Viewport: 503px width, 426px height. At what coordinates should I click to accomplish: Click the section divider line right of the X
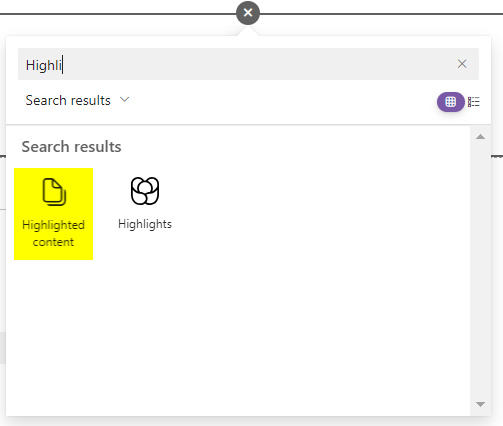(x=381, y=14)
